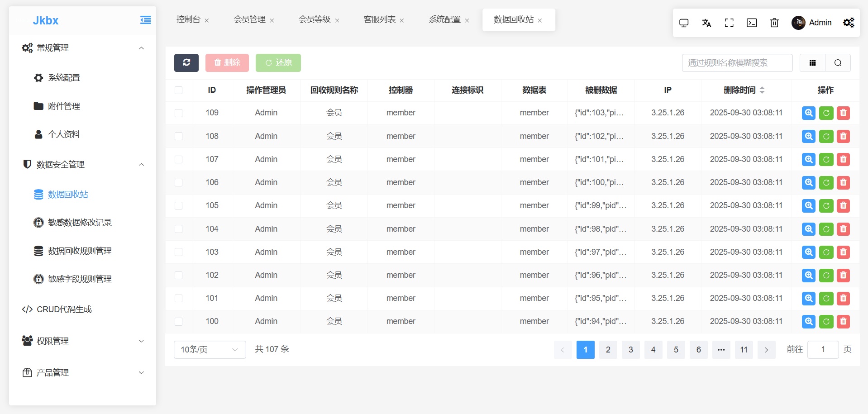The height and width of the screenshot is (414, 868).
Task: Switch to the 会员管理 tab
Action: (x=249, y=19)
